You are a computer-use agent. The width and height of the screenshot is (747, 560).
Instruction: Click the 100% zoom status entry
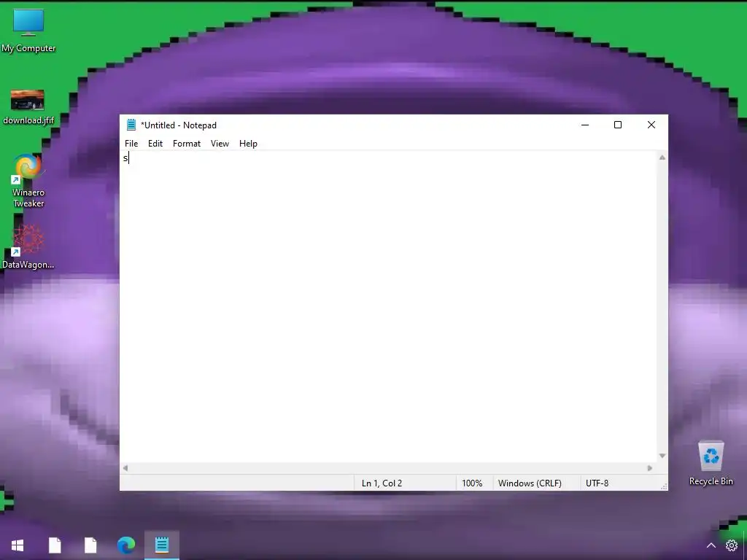pos(472,483)
